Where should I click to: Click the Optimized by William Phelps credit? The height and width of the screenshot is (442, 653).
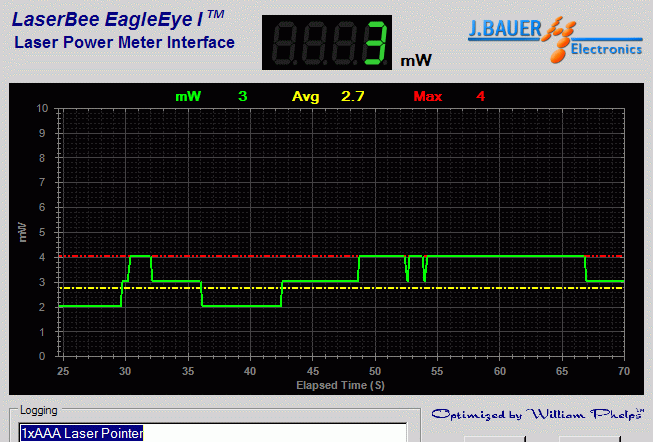[x=536, y=414]
